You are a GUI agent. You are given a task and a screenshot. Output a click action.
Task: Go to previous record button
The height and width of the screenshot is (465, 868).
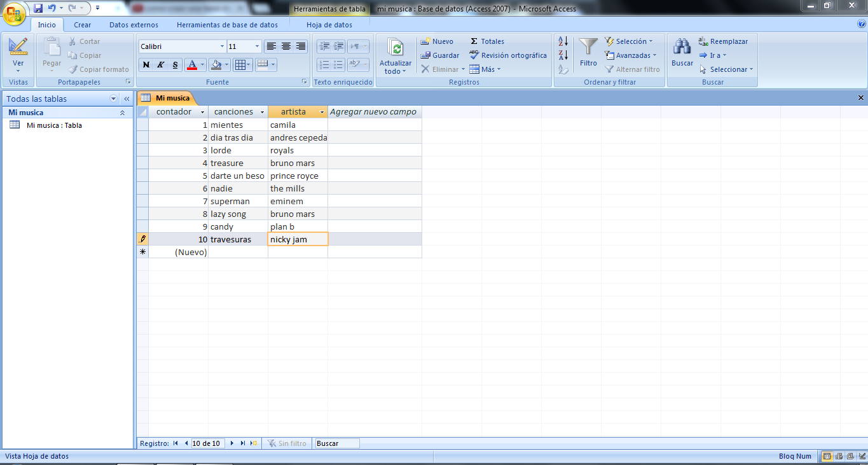point(186,443)
